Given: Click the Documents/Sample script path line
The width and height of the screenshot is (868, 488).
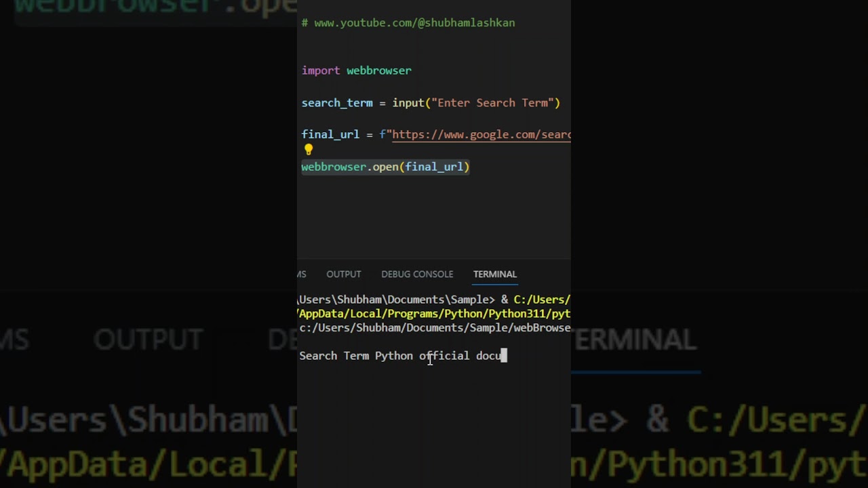Looking at the screenshot, I should point(435,328).
